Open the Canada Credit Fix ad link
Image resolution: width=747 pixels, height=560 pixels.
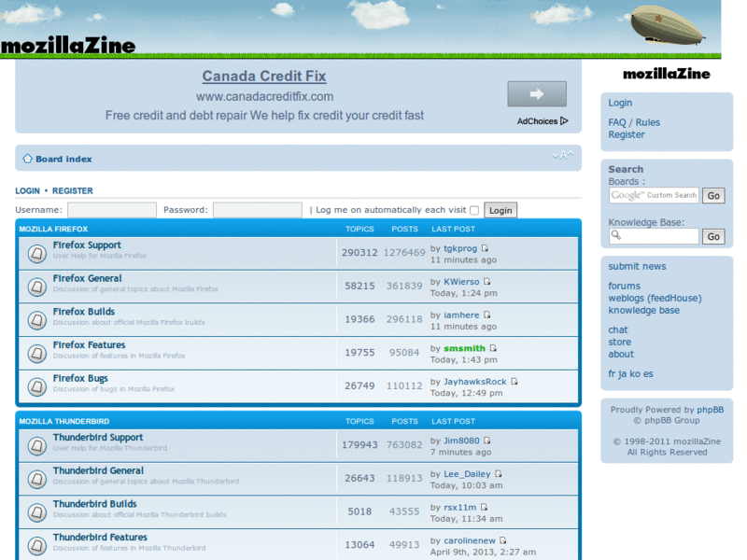(x=264, y=77)
